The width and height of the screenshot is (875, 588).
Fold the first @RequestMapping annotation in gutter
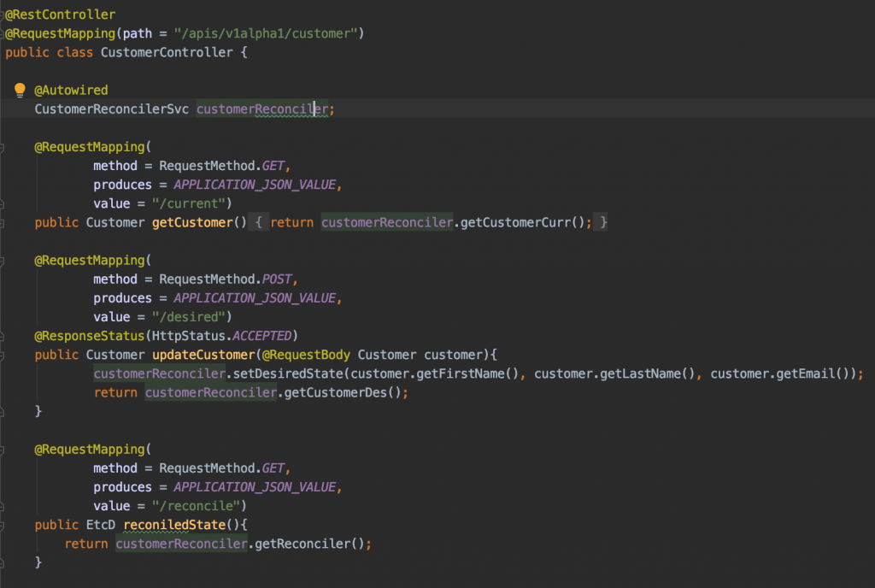[x=3, y=147]
